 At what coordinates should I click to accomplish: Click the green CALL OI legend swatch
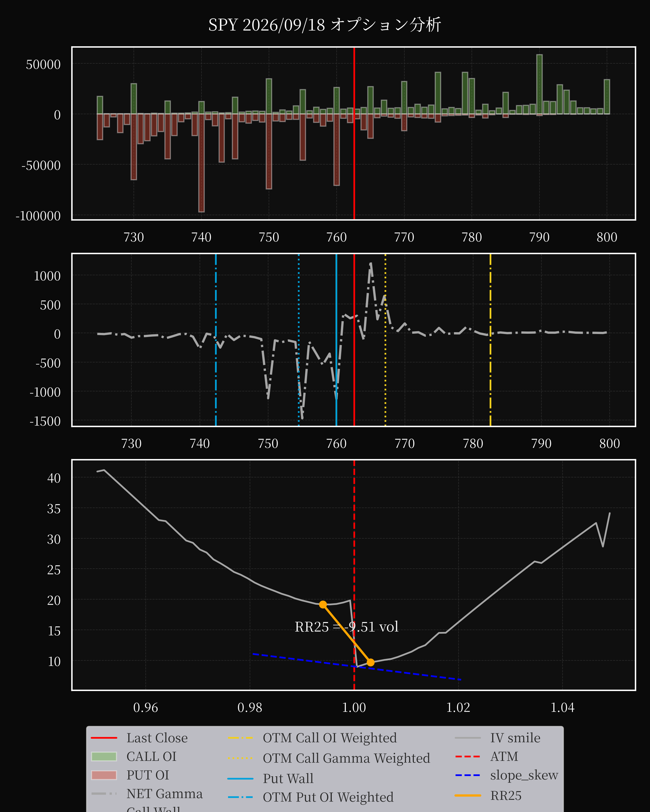pyautogui.click(x=104, y=756)
